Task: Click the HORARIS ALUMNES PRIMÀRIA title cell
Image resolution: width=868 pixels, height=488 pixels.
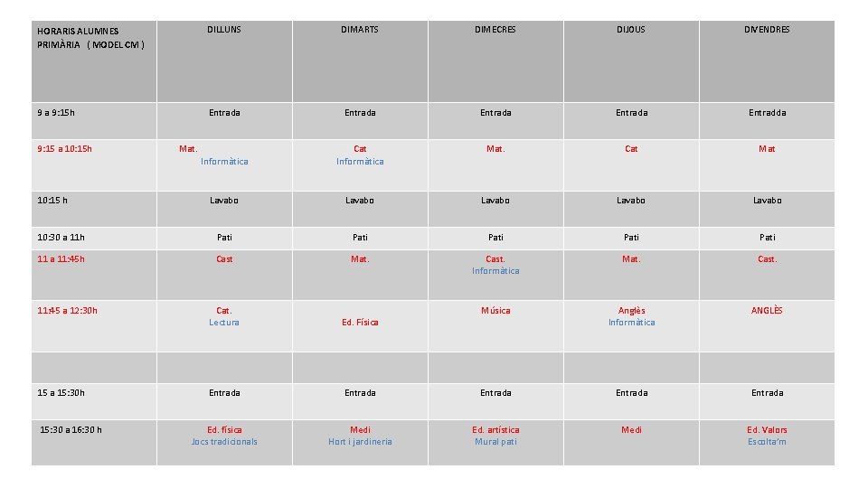Action: tap(90, 37)
